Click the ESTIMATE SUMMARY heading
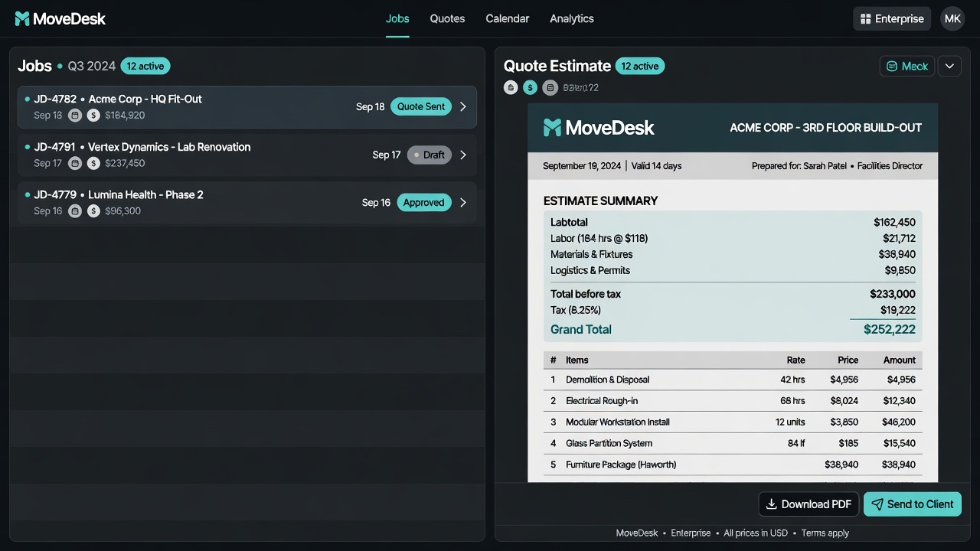 click(x=600, y=201)
